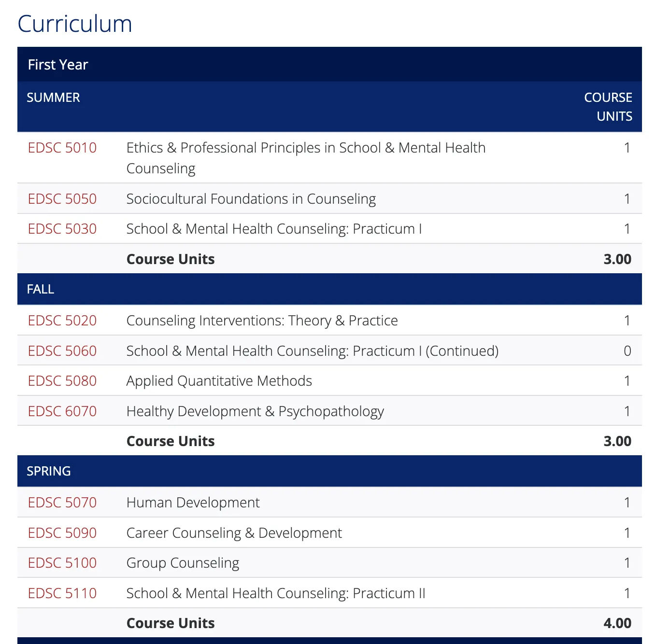656x644 pixels.
Task: Click the Curriculum page heading
Action: point(75,24)
